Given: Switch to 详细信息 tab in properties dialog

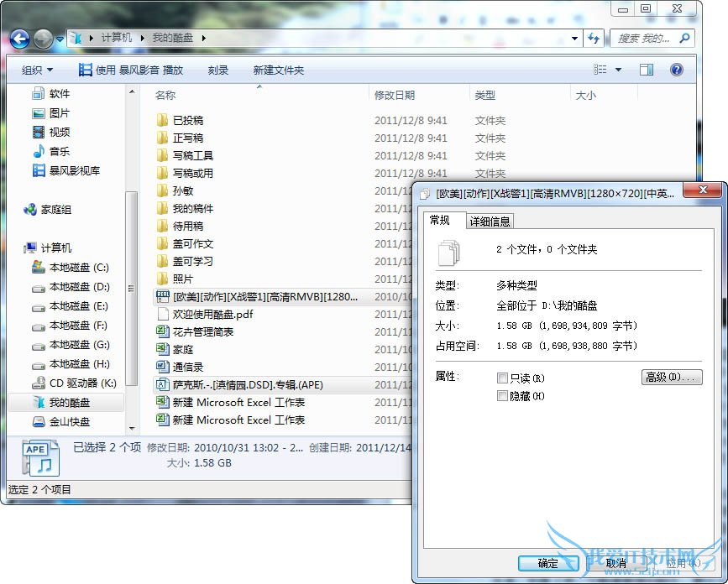Looking at the screenshot, I should click(x=490, y=222).
